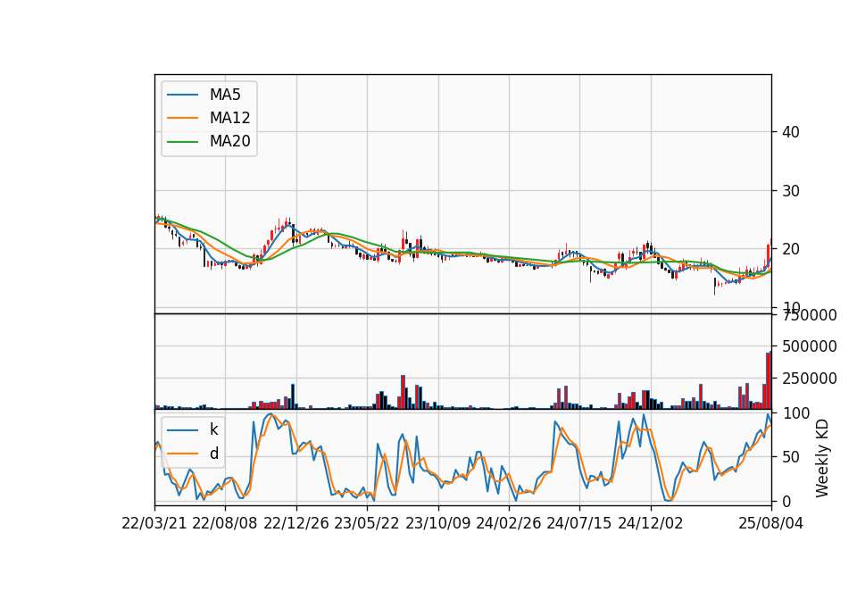
Task: Click the 25/08/04 date axis label
Action: point(771,523)
